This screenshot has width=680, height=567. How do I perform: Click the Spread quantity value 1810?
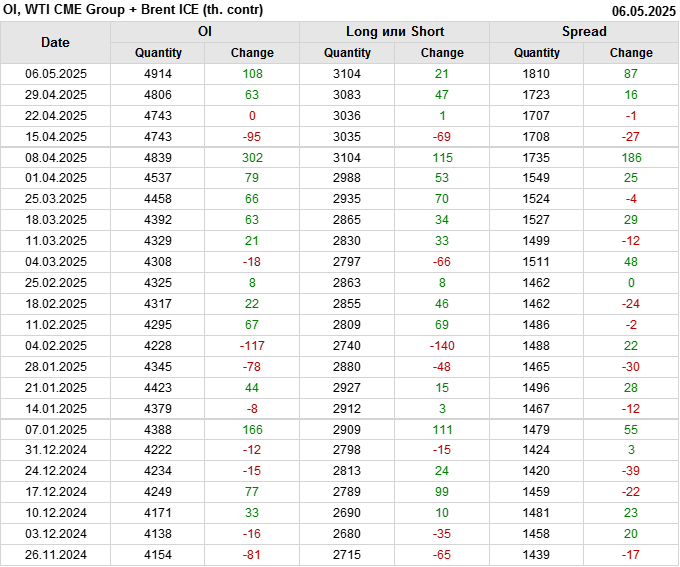click(537, 74)
